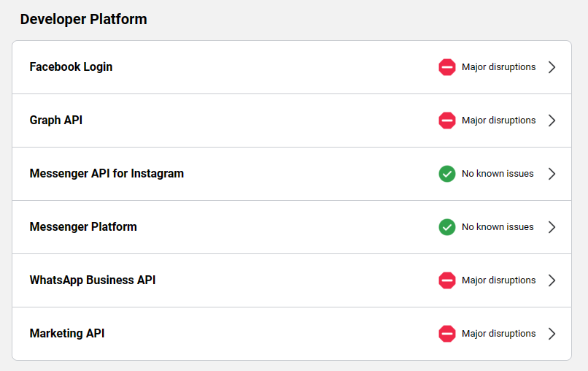Expand the Facebook Login row chevron

click(x=552, y=67)
